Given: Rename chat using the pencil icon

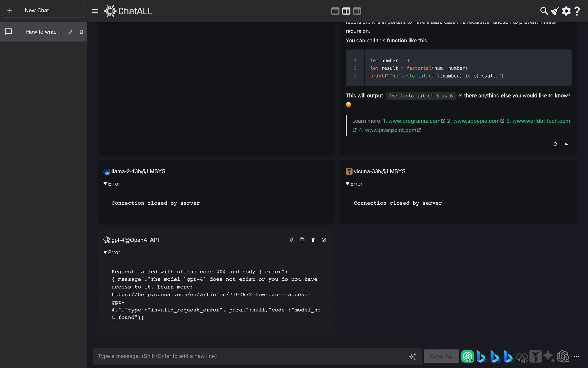Looking at the screenshot, I should [71, 32].
